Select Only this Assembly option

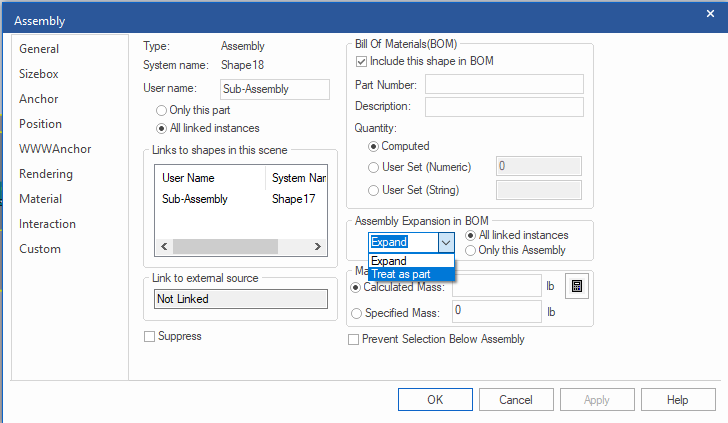click(x=515, y=250)
